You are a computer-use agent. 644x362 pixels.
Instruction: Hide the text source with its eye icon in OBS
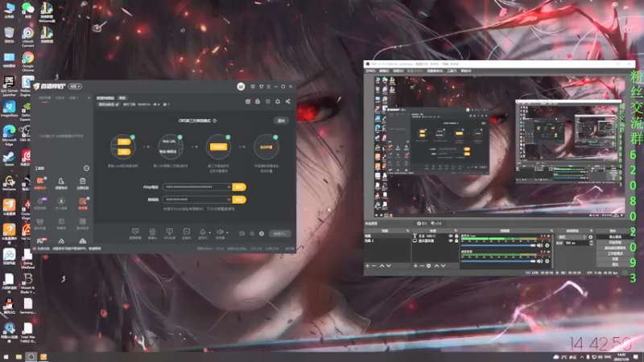(451, 236)
